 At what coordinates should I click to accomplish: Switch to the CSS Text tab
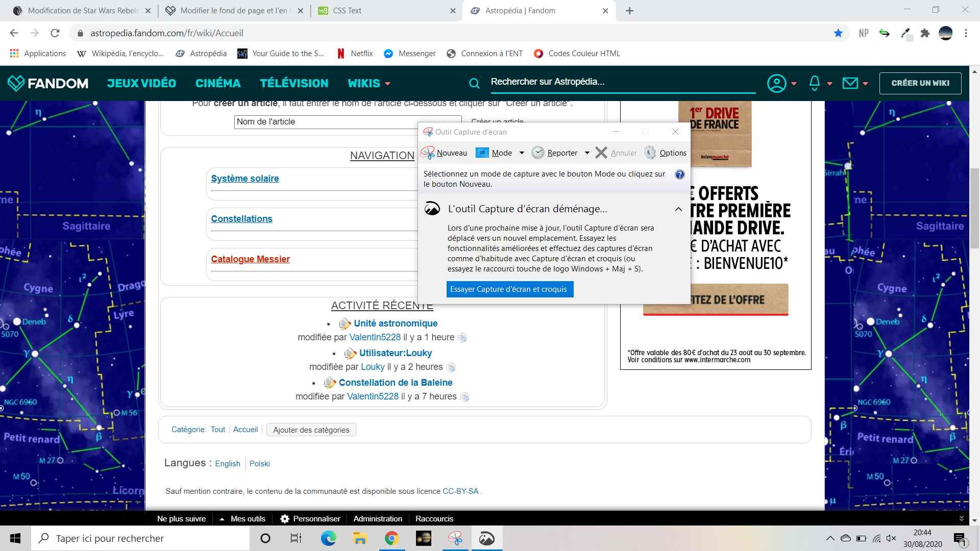tap(387, 11)
